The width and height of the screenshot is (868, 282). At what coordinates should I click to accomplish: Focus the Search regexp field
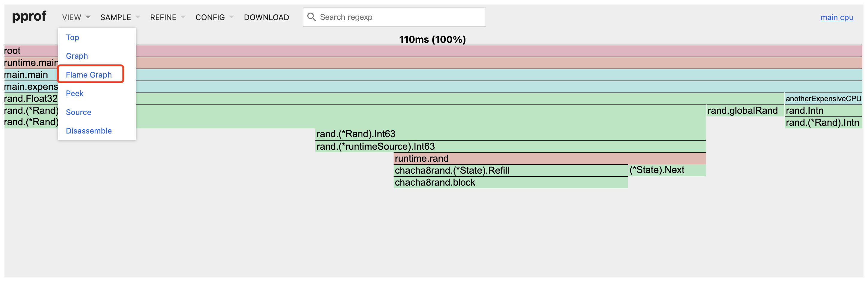click(x=399, y=17)
